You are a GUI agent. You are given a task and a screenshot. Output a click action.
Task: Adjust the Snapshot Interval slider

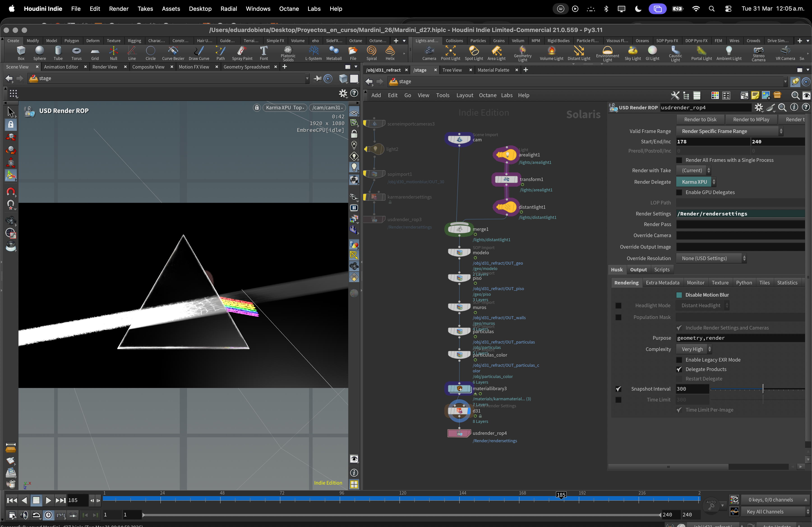pos(763,389)
